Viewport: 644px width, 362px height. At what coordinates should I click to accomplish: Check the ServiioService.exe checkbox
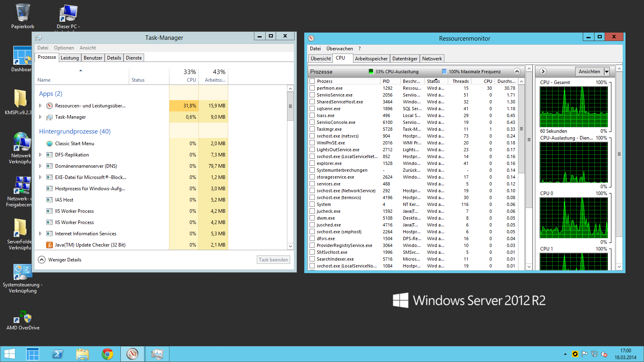point(312,95)
